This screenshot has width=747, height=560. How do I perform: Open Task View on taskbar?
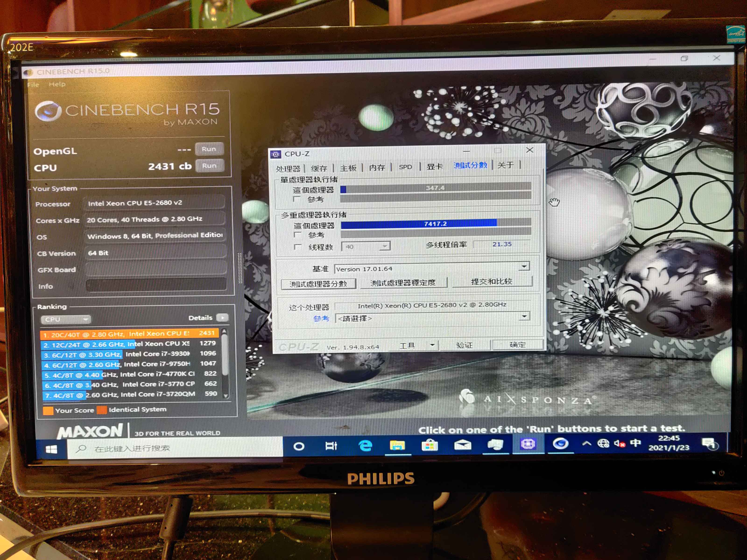click(x=331, y=446)
